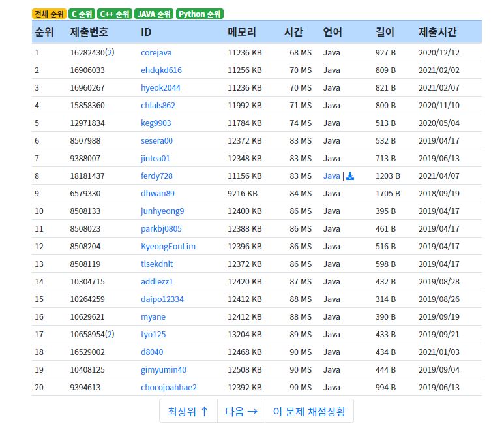The image size is (504, 430).
Task: Click the 길이 column header
Action: click(x=385, y=32)
